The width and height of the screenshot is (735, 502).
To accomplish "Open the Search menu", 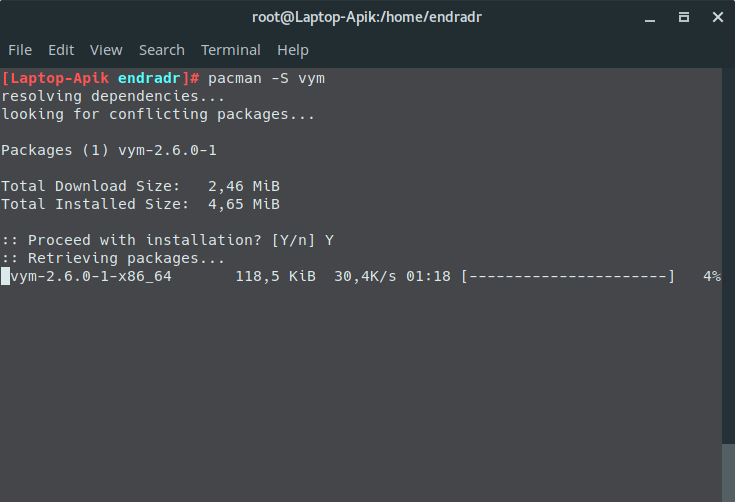I will [x=162, y=50].
